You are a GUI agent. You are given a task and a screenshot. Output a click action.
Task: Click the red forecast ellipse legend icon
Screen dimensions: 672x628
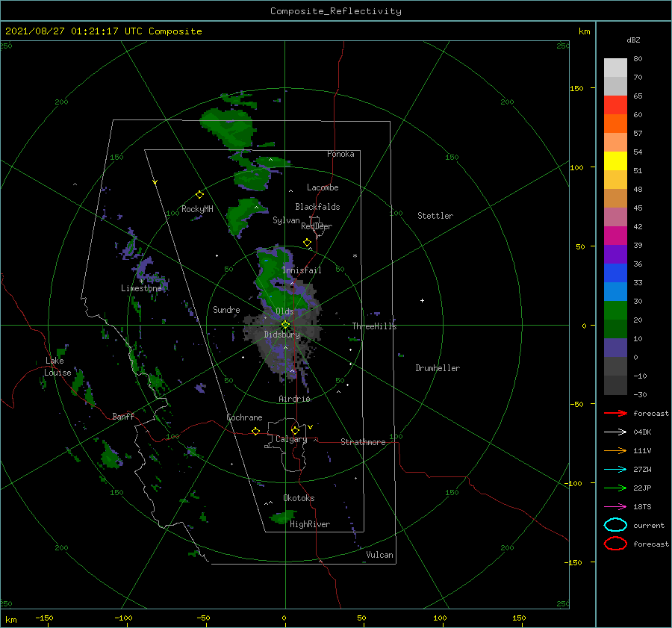(615, 544)
